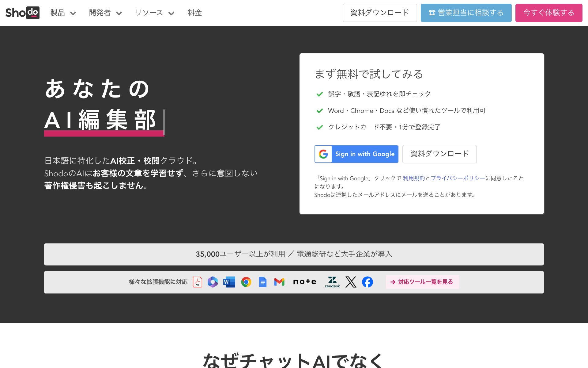Click 資料ダウンロード button in signup card

click(x=439, y=154)
